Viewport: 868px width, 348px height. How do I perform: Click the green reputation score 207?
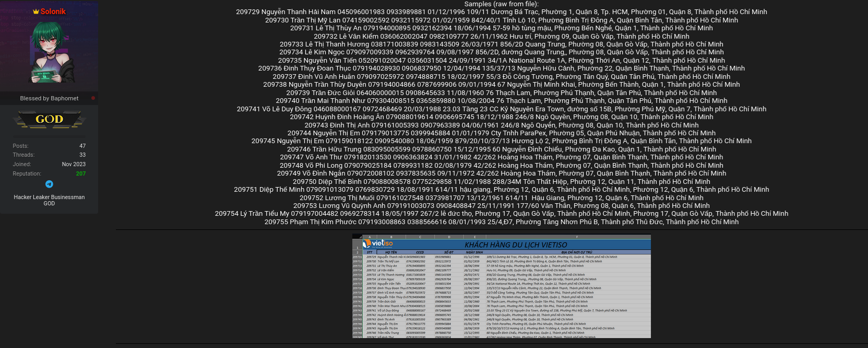coord(80,173)
